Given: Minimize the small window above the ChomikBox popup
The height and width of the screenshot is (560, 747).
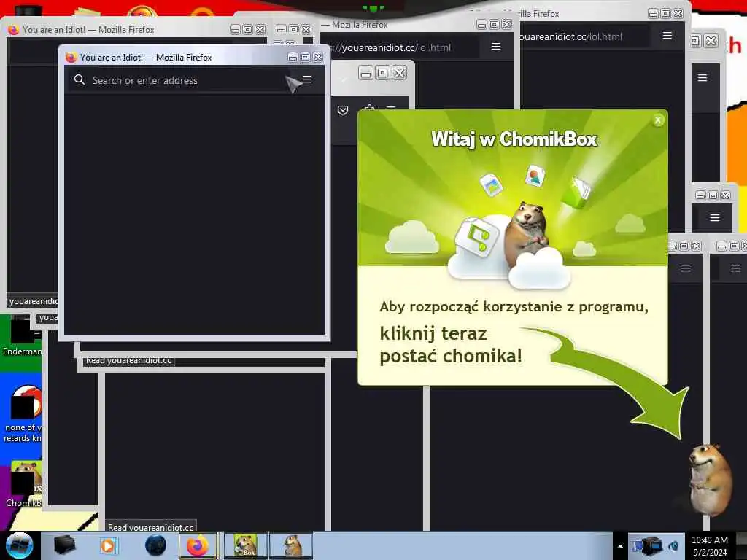Looking at the screenshot, I should pyautogui.click(x=366, y=73).
